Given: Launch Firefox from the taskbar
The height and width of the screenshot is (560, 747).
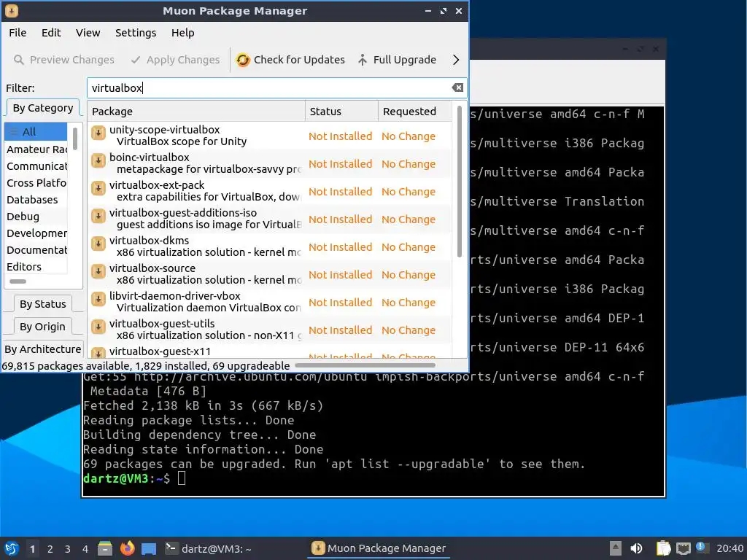Looking at the screenshot, I should (127, 548).
